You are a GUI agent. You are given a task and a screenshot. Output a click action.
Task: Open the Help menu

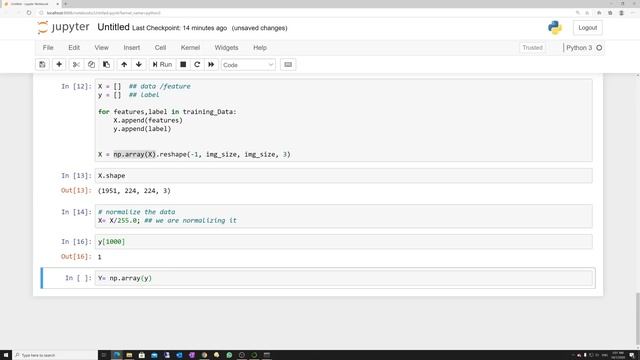(260, 48)
